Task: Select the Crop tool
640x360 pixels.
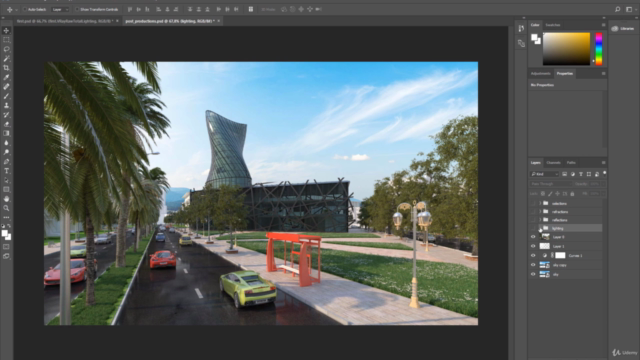Action: point(6,68)
